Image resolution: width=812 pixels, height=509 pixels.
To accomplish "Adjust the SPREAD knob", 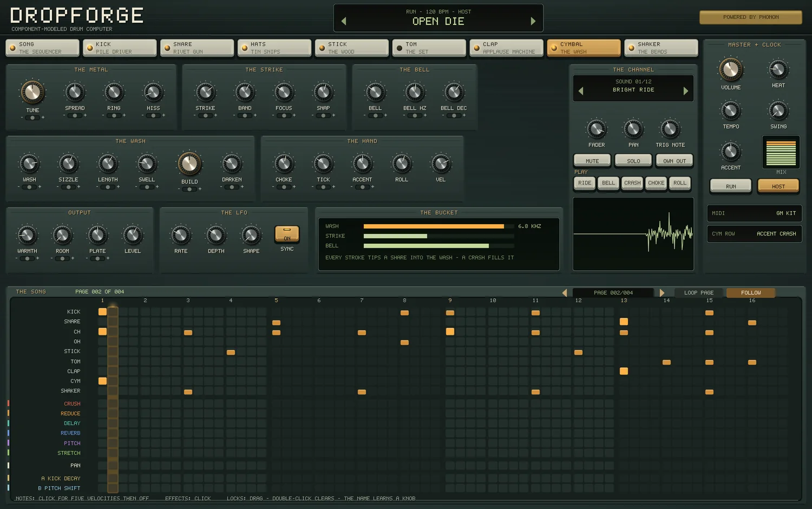I will (75, 93).
